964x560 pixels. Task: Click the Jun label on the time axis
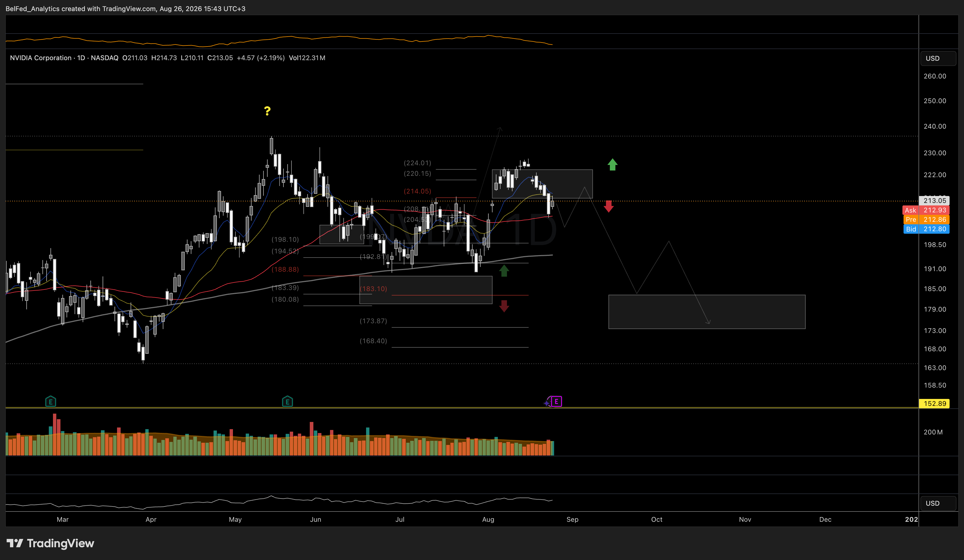pyautogui.click(x=316, y=520)
